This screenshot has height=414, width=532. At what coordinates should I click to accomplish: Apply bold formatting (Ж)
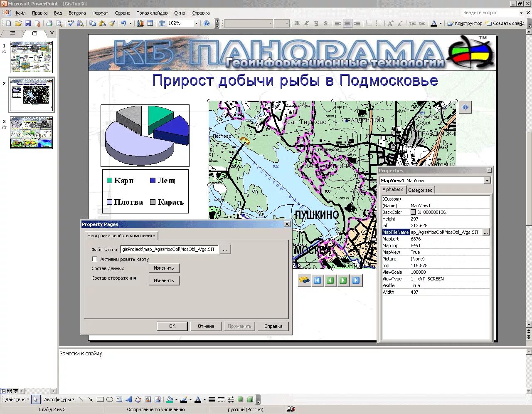coord(297,24)
